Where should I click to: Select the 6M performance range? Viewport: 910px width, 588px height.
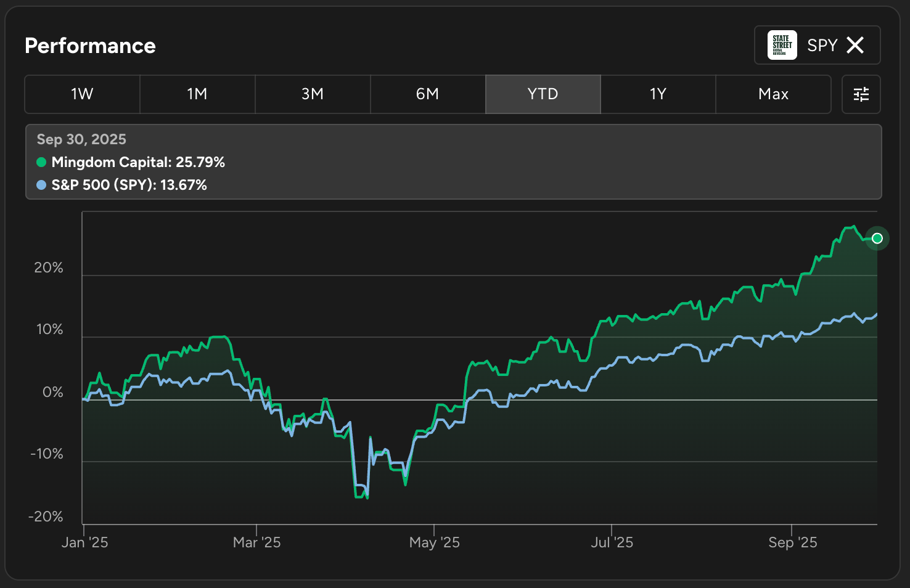pyautogui.click(x=428, y=94)
